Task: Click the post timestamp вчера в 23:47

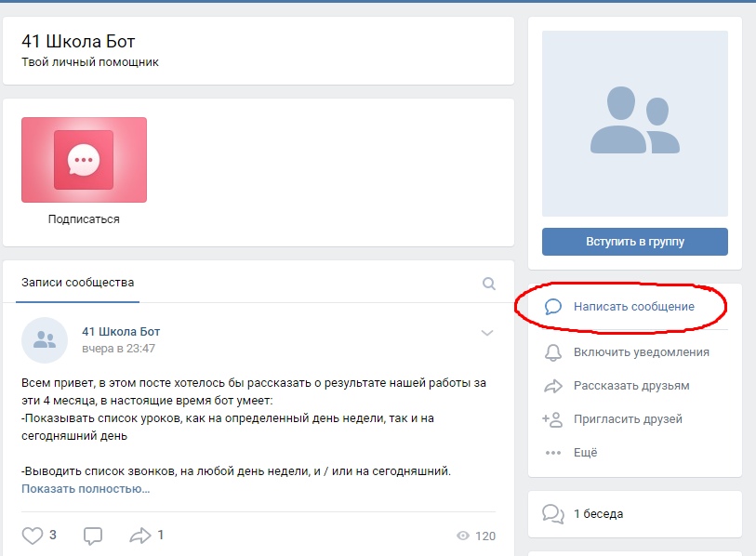Action: 119,349
